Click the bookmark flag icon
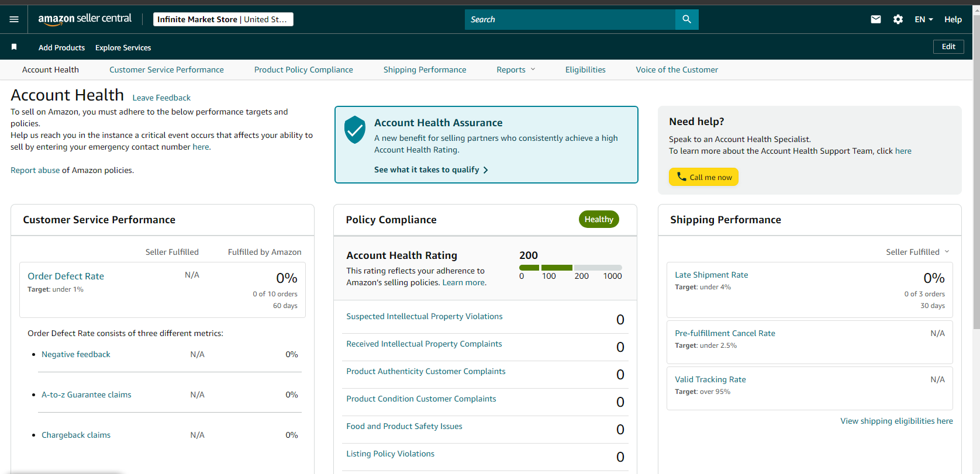Image resolution: width=980 pixels, height=474 pixels. [x=14, y=47]
